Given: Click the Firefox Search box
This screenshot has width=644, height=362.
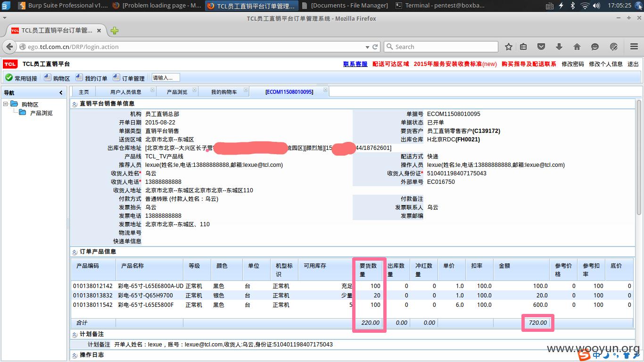Looking at the screenshot, I should (x=441, y=47).
